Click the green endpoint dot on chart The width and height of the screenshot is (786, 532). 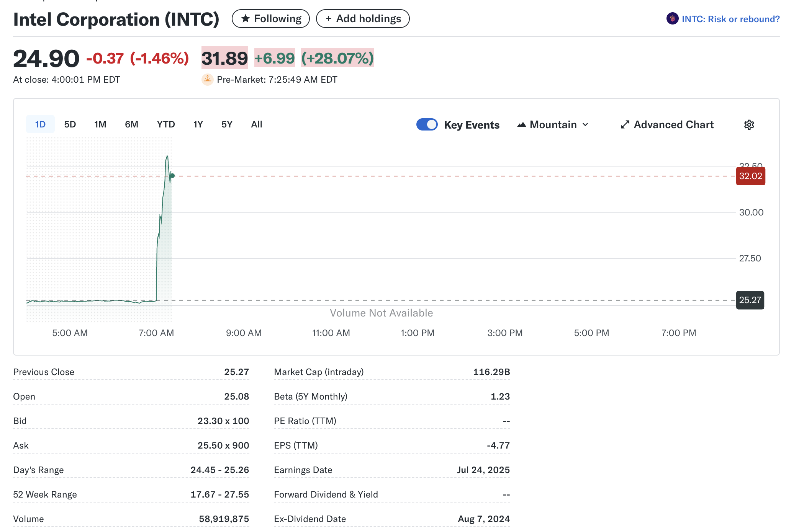[x=172, y=176]
